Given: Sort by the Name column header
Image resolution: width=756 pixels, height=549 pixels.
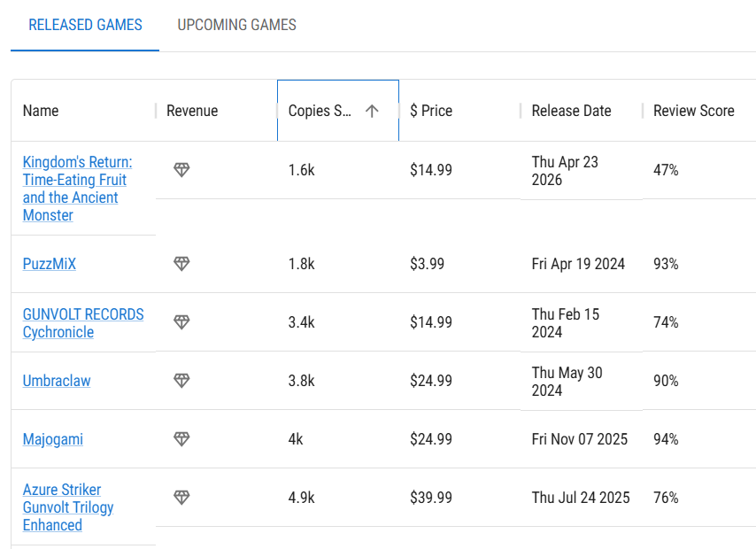Looking at the screenshot, I should [x=41, y=111].
